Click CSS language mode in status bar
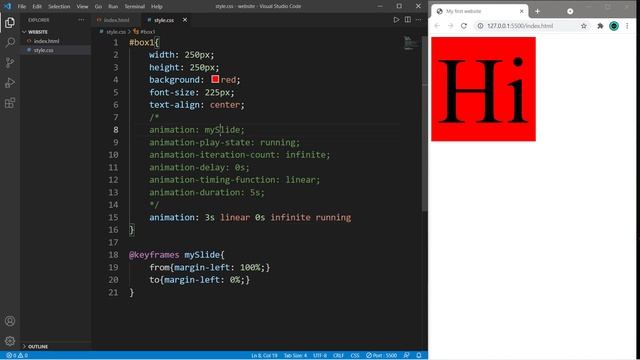Screen dimensions: 640x360 [355, 355]
